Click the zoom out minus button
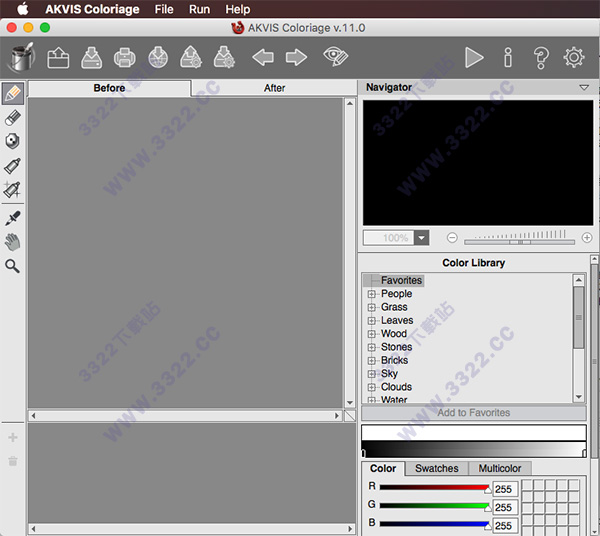The width and height of the screenshot is (600, 536). (x=452, y=238)
